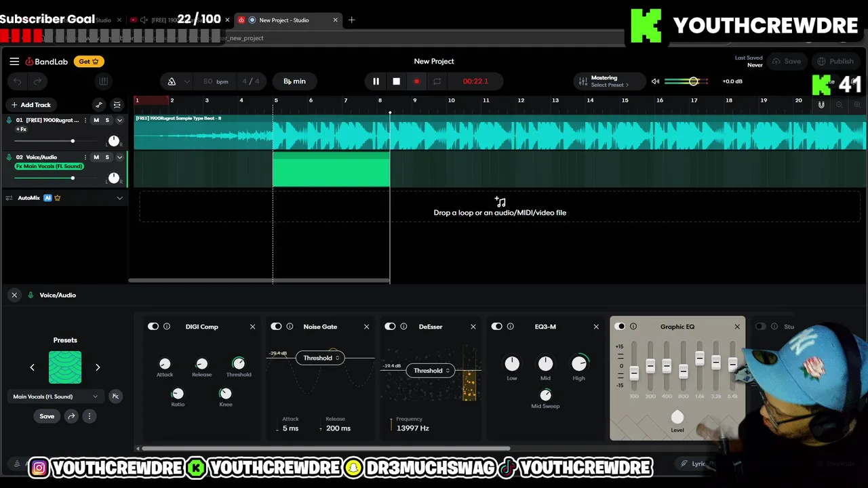Change the B♭ min key selector
Image resolution: width=868 pixels, height=488 pixels.
[x=294, y=81]
